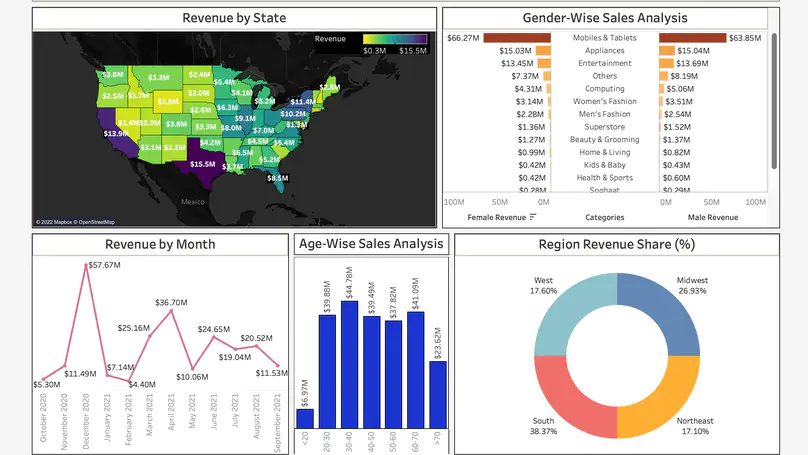Select the Midwest blue donut segment

666,311
